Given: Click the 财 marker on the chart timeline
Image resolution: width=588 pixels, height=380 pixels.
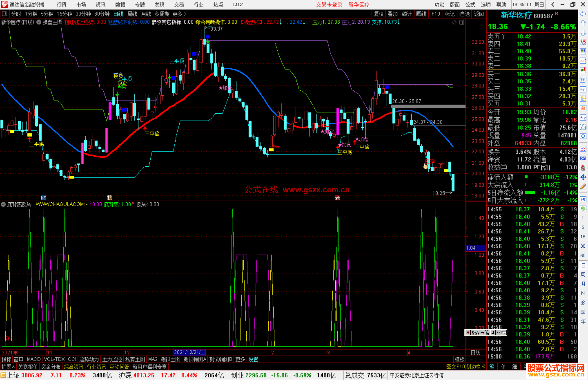Looking at the screenshot, I should click(43, 197).
